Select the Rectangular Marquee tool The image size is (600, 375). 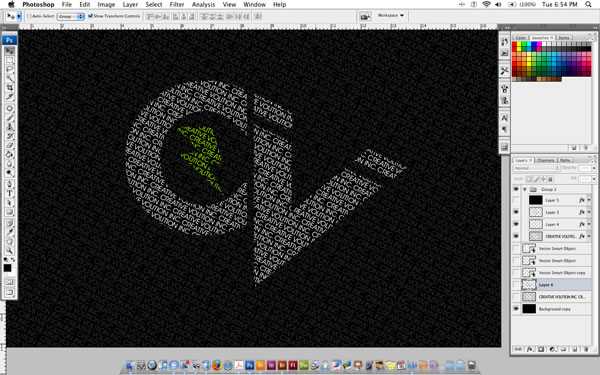pos(10,60)
